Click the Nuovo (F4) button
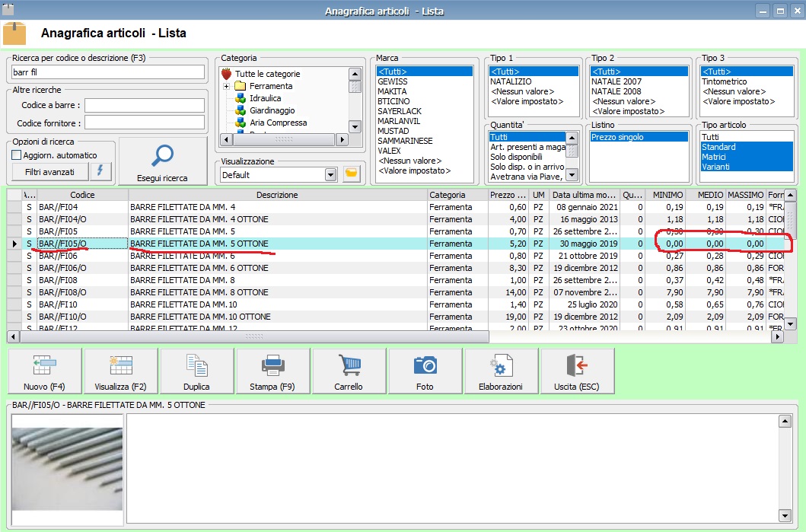806x532 pixels. 44,371
